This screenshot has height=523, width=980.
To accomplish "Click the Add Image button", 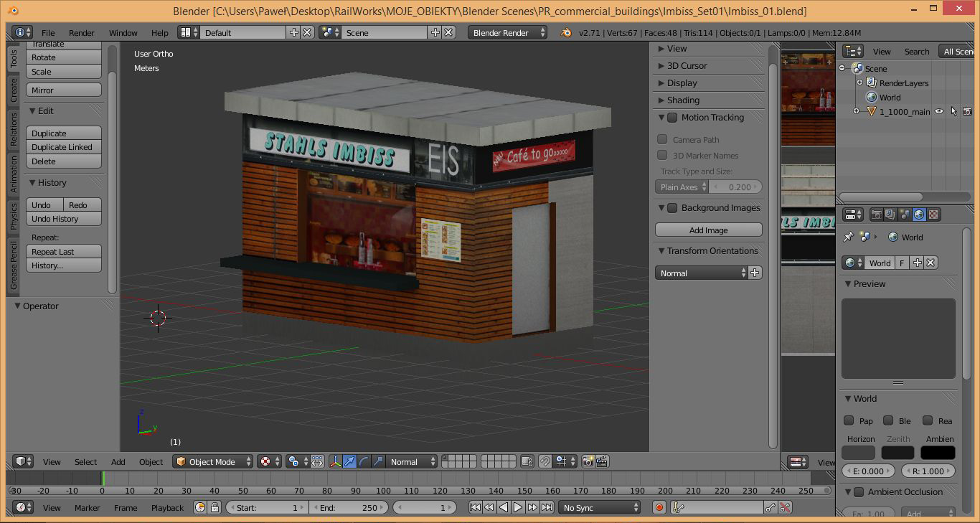I will (x=708, y=230).
